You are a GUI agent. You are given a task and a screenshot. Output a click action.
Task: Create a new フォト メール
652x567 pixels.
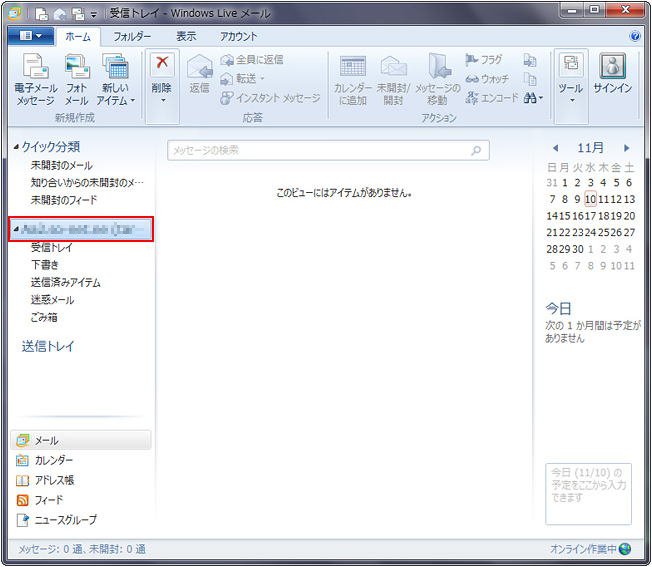[x=77, y=79]
